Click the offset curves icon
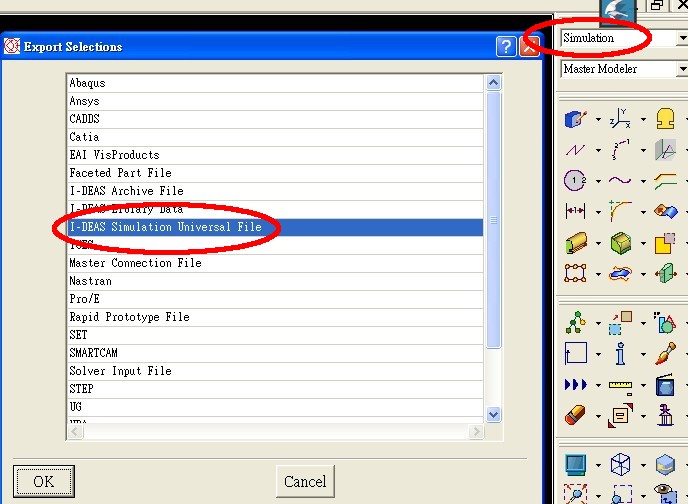Screen dimensions: 688x504 [666, 181]
